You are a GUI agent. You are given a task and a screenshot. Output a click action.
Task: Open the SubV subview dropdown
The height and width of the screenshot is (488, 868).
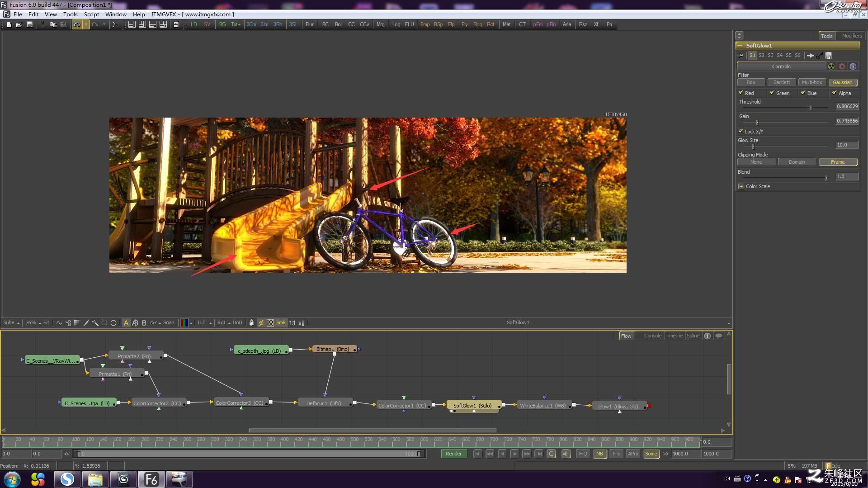(x=11, y=323)
